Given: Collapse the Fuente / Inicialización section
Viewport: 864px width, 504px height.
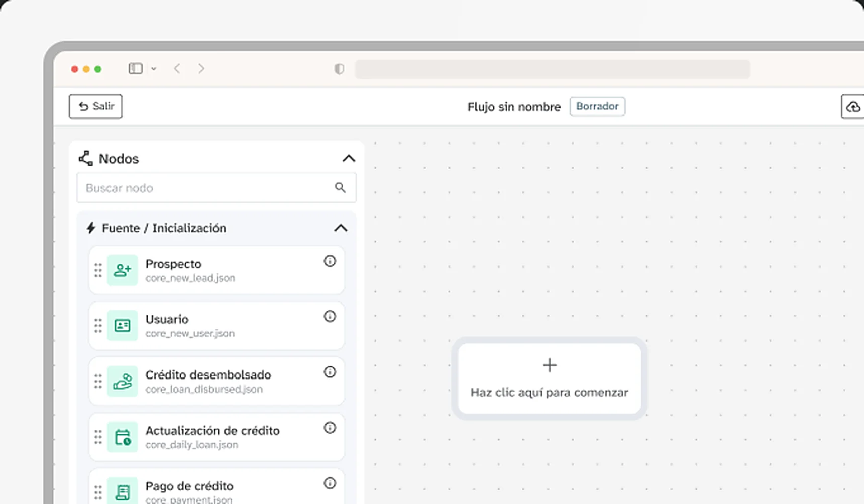Looking at the screenshot, I should tap(341, 228).
